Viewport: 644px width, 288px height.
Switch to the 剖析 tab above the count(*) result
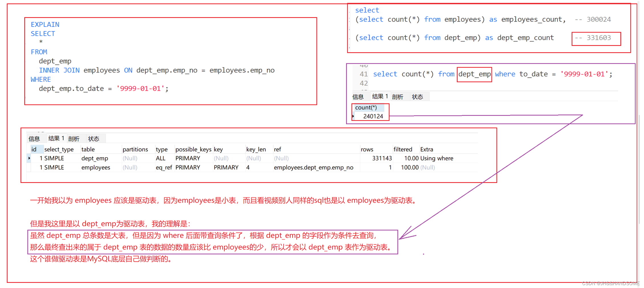point(397,97)
